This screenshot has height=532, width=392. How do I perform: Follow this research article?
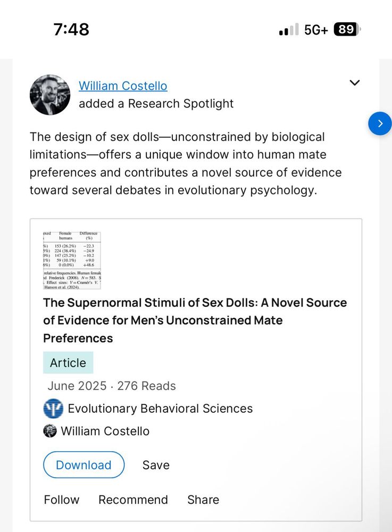point(61,500)
